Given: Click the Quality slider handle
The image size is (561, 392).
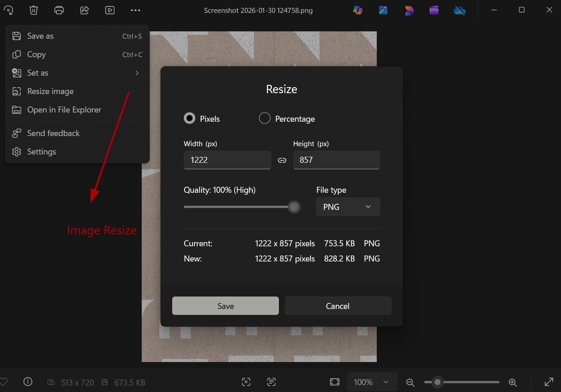Looking at the screenshot, I should [x=294, y=207].
